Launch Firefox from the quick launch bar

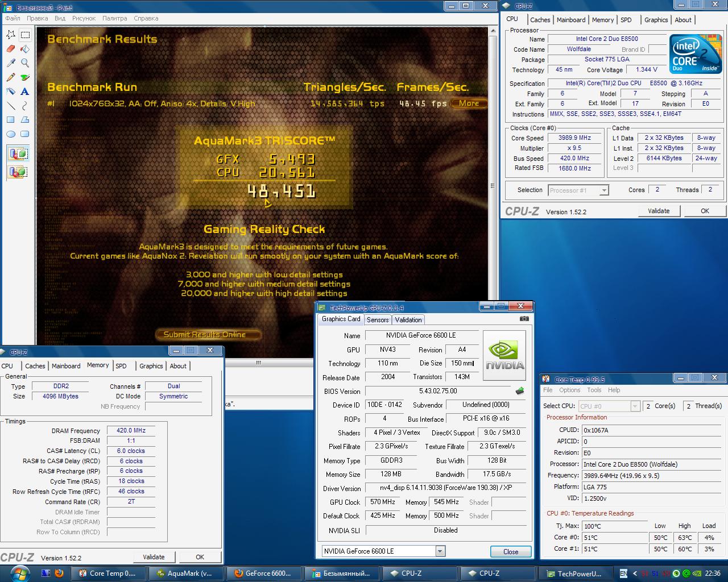[59, 573]
